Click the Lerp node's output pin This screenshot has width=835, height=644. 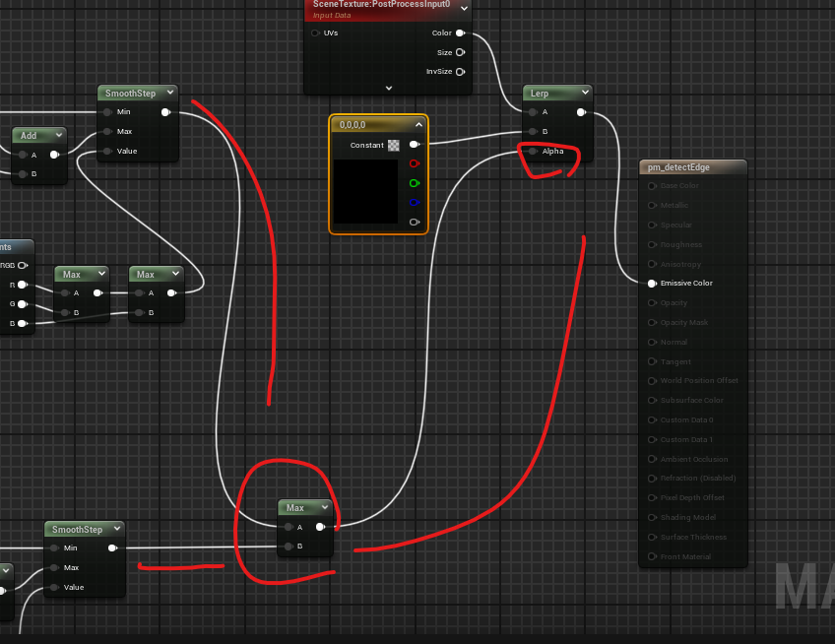pos(582,112)
